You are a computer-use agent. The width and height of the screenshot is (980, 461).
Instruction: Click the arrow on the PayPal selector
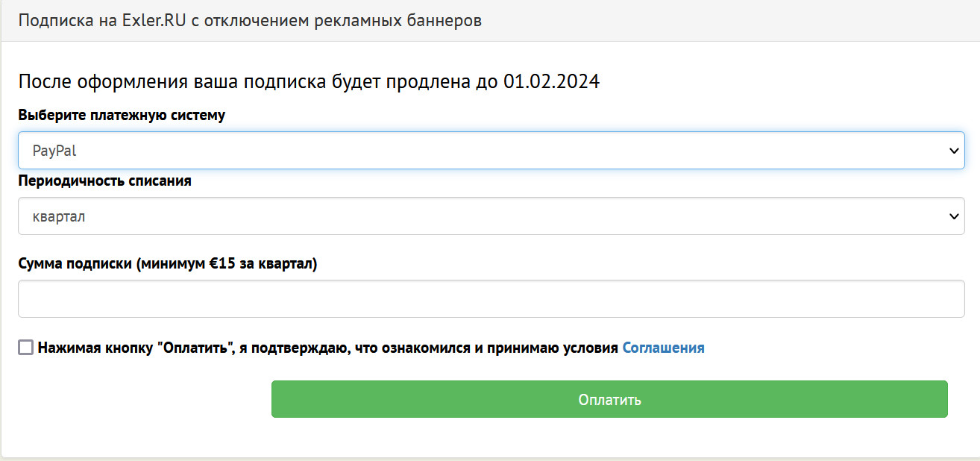pyautogui.click(x=952, y=151)
